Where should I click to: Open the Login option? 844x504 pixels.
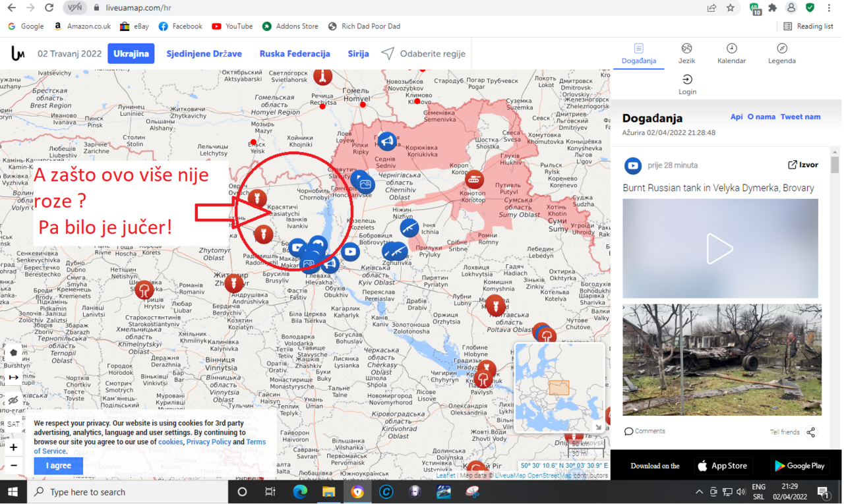click(x=687, y=84)
